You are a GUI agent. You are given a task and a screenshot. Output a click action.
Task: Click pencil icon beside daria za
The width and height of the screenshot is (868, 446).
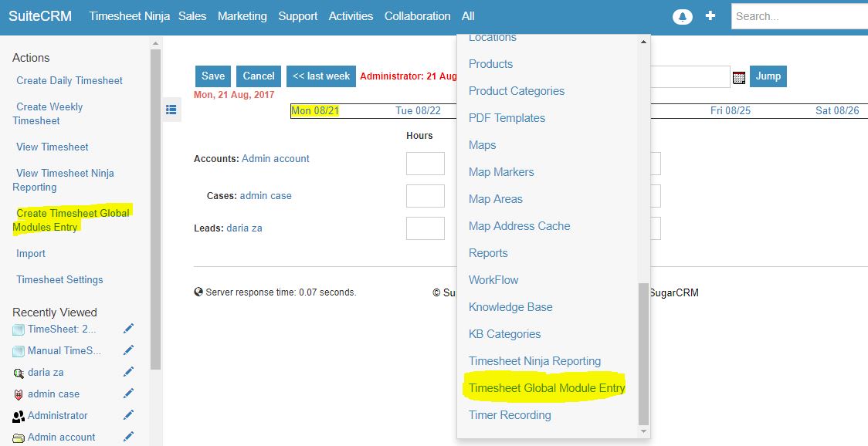click(x=128, y=372)
